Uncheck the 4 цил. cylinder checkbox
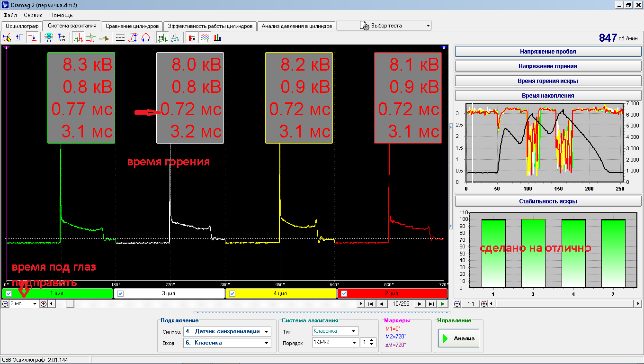This screenshot has height=364, width=644. 232,293
